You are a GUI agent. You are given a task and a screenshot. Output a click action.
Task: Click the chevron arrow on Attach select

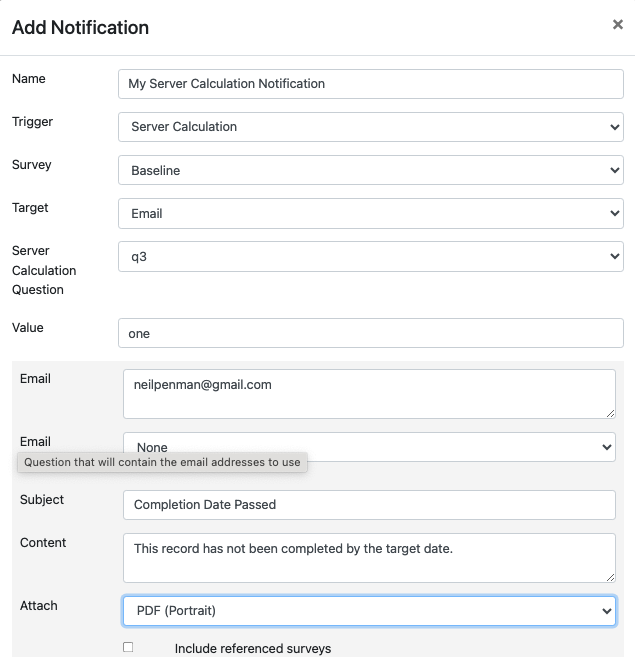coord(606,611)
